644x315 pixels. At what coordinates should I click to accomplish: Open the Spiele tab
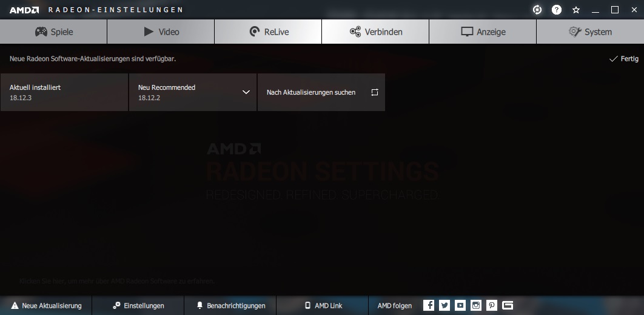pos(53,32)
